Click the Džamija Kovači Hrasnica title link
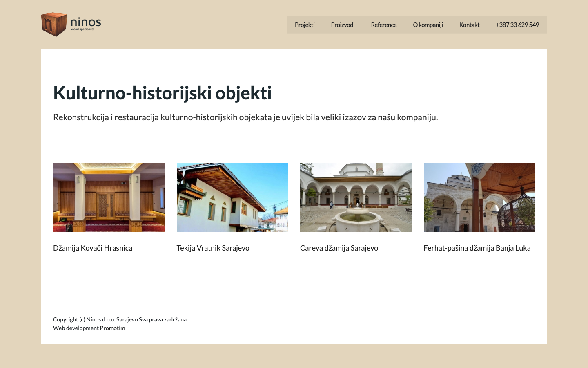Image resolution: width=588 pixels, height=368 pixels. pos(93,248)
